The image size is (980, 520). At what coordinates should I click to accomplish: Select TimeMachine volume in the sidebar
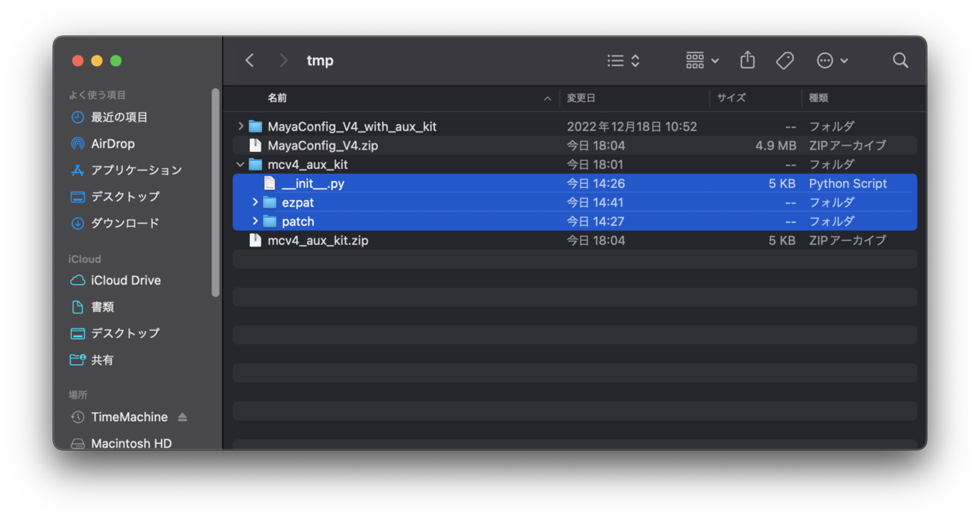coord(129,417)
